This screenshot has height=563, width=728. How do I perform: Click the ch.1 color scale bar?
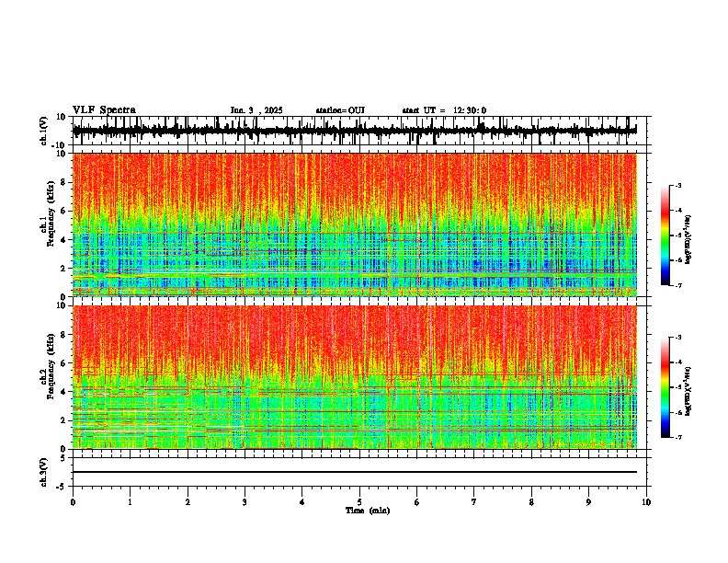tap(665, 236)
